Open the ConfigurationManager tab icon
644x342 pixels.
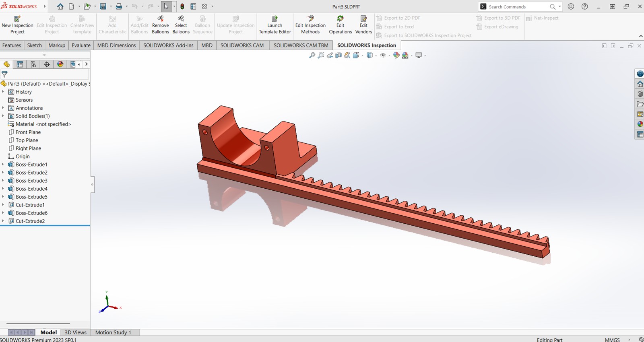33,64
